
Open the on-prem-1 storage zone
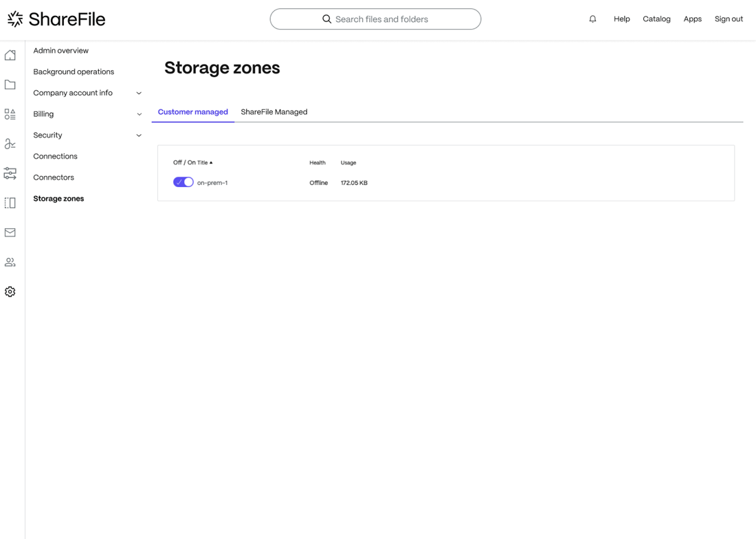(x=212, y=183)
